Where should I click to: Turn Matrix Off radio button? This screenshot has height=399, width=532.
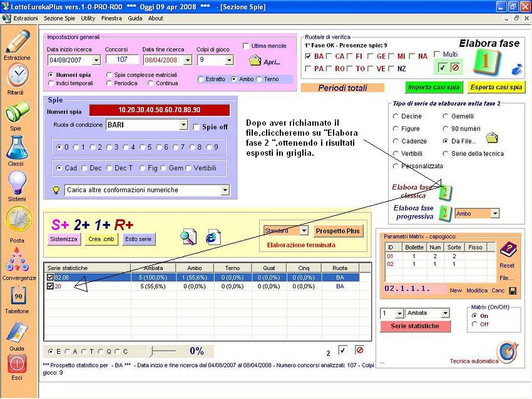474,324
